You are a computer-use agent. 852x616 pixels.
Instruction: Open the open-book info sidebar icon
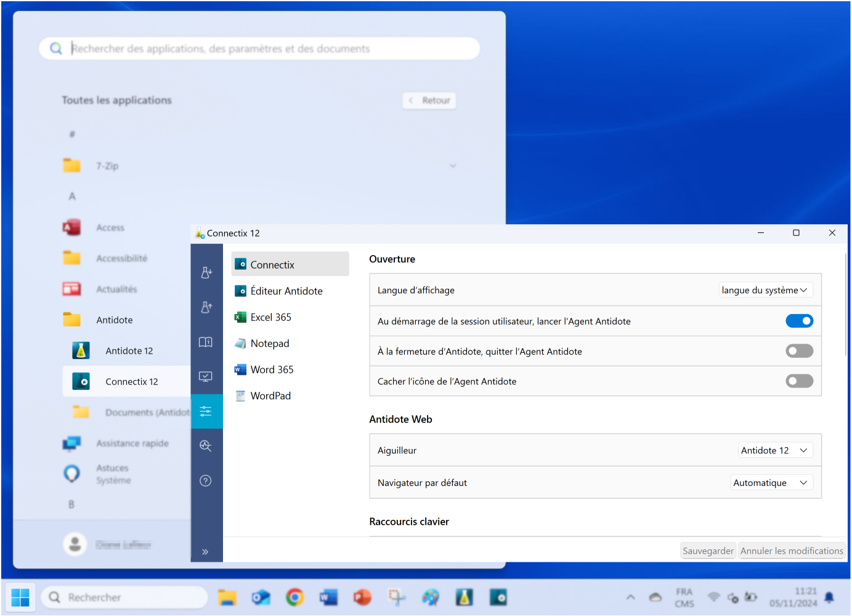coord(206,342)
